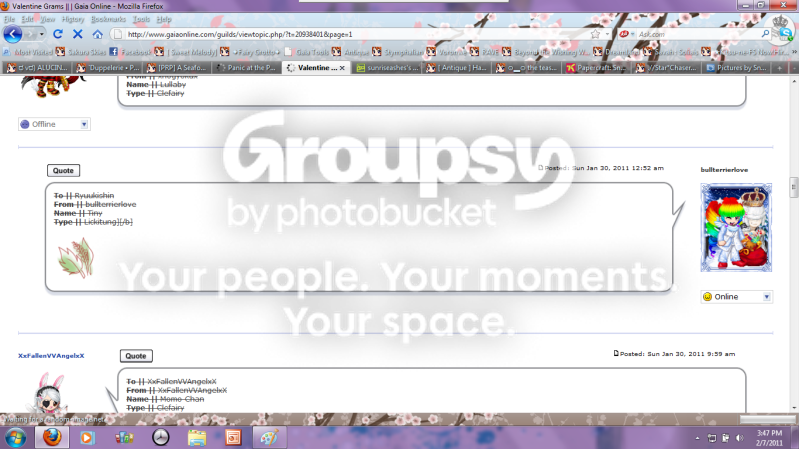Switch to the o__o the teas... tab
The image size is (799, 449).
pos(526,68)
